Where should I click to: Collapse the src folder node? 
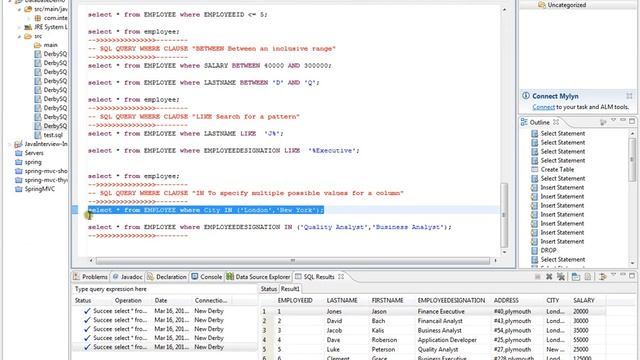pos(19,36)
